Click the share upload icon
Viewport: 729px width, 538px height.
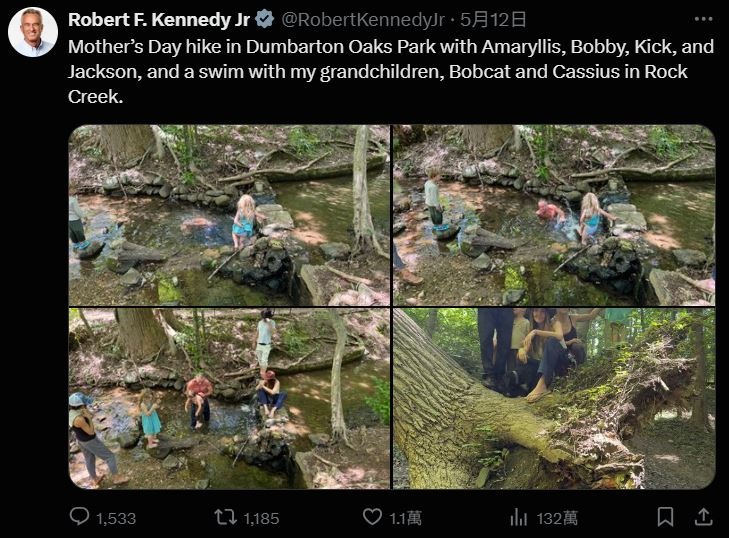(x=703, y=517)
